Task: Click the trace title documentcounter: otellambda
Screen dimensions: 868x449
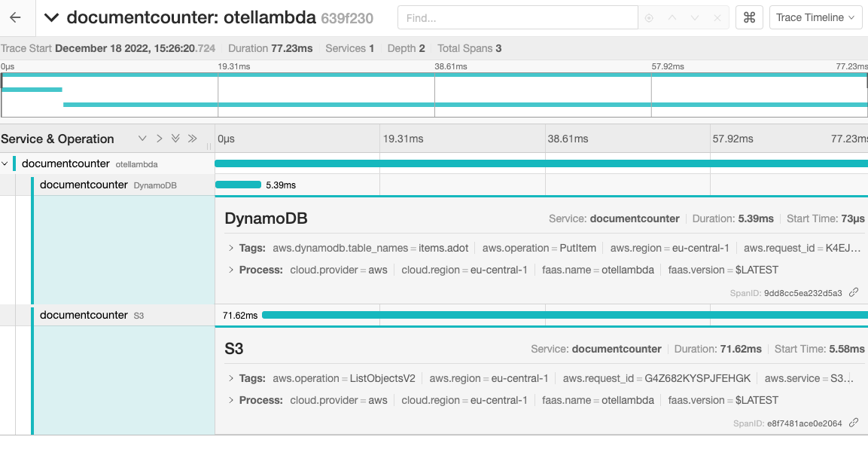Action: pos(191,18)
